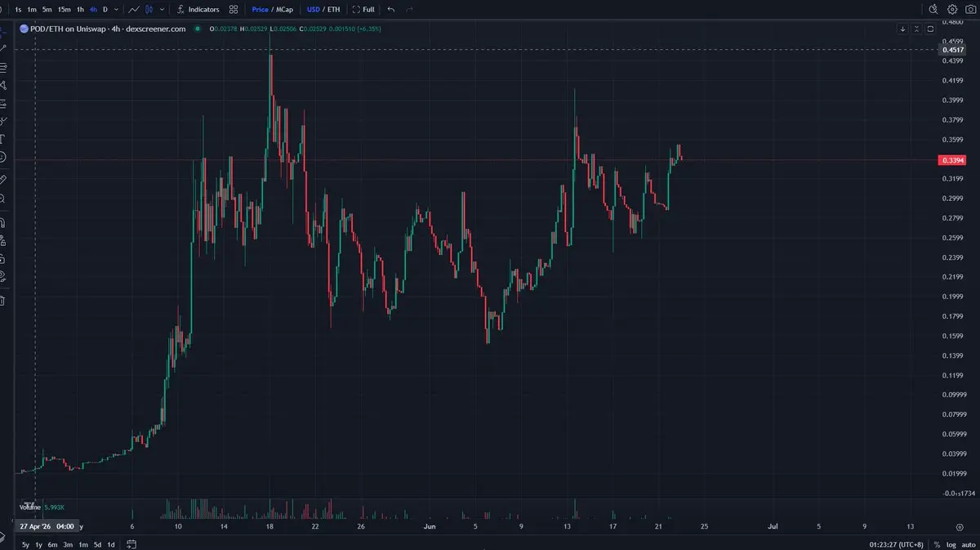Click the current price label 0.3394
The width and height of the screenshot is (980, 550).
click(952, 160)
